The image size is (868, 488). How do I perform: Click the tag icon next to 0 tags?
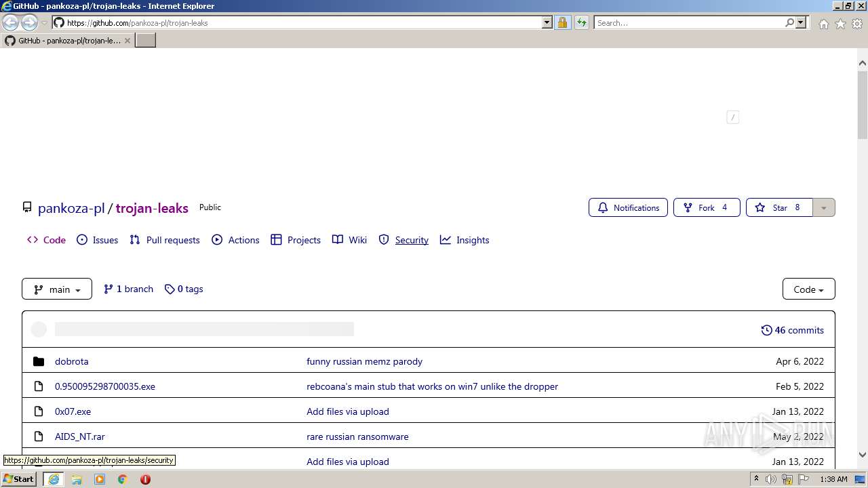(170, 289)
